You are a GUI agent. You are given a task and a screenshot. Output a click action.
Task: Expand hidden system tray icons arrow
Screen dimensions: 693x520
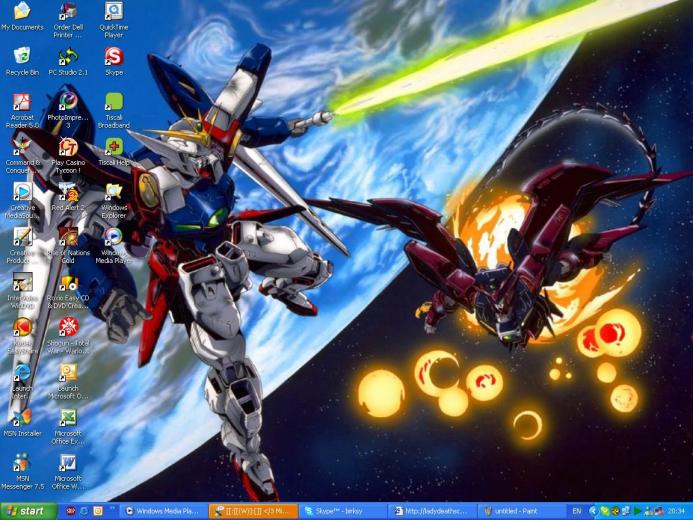[593, 511]
